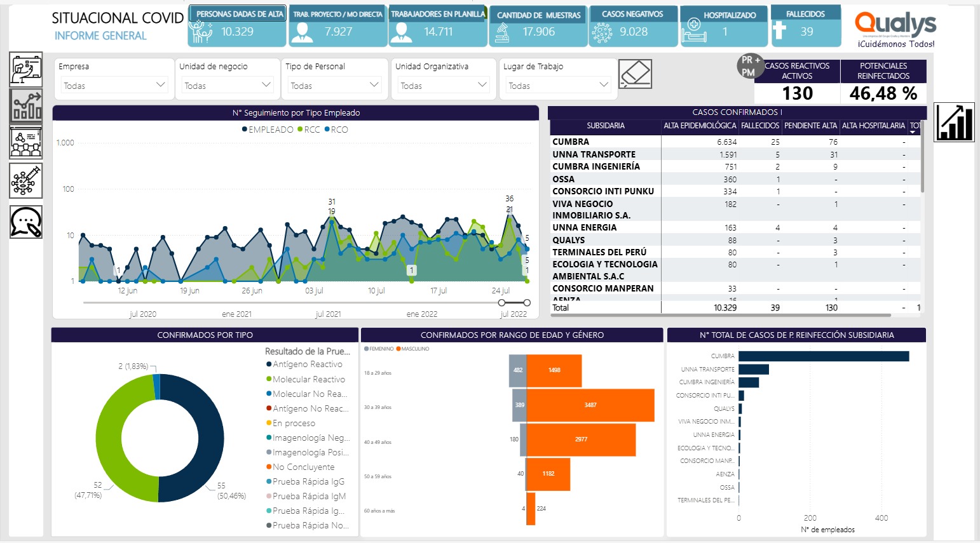Open the presentation board sidebar icon
980x543 pixels.
coord(26,69)
